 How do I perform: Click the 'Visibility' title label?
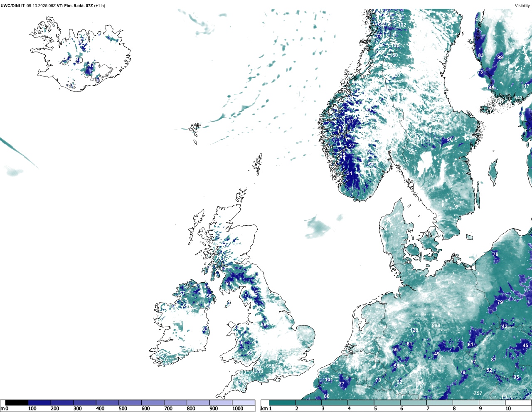point(522,6)
